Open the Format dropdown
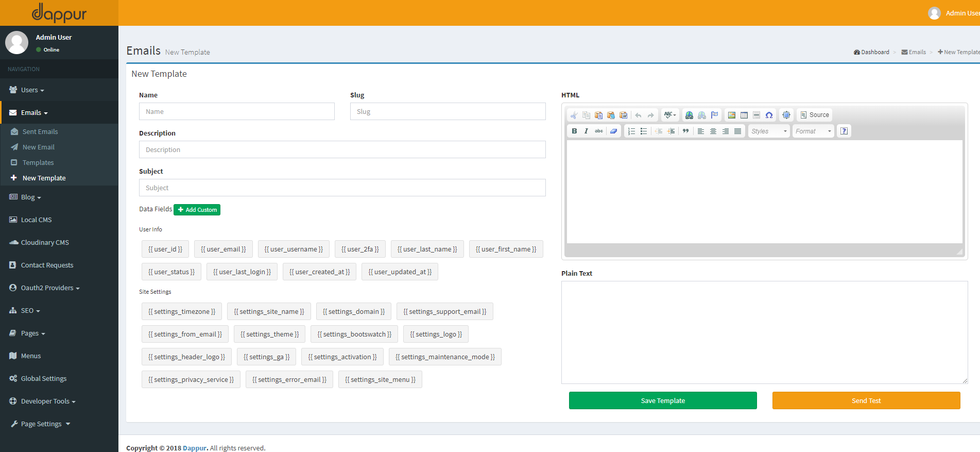980x452 pixels. [x=813, y=131]
